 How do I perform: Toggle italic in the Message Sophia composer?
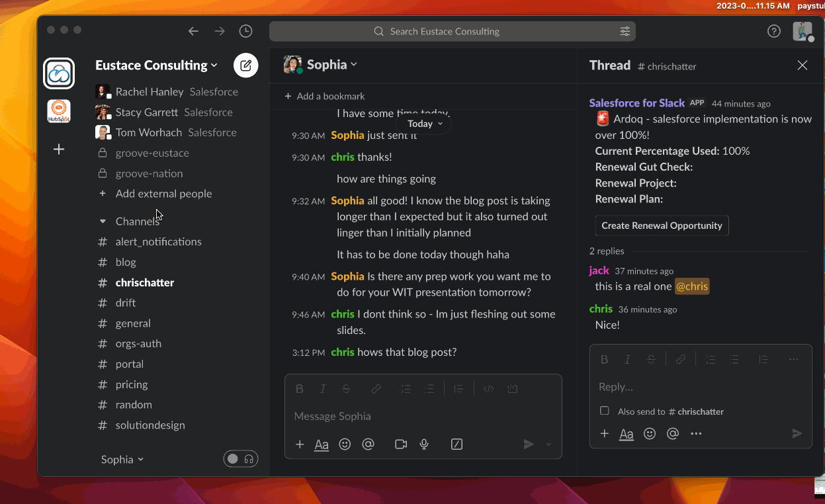coord(323,389)
